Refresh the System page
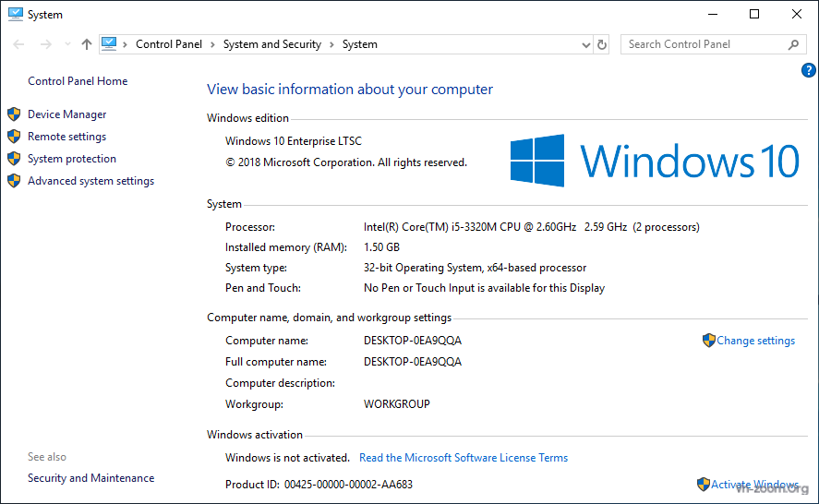 pyautogui.click(x=602, y=45)
